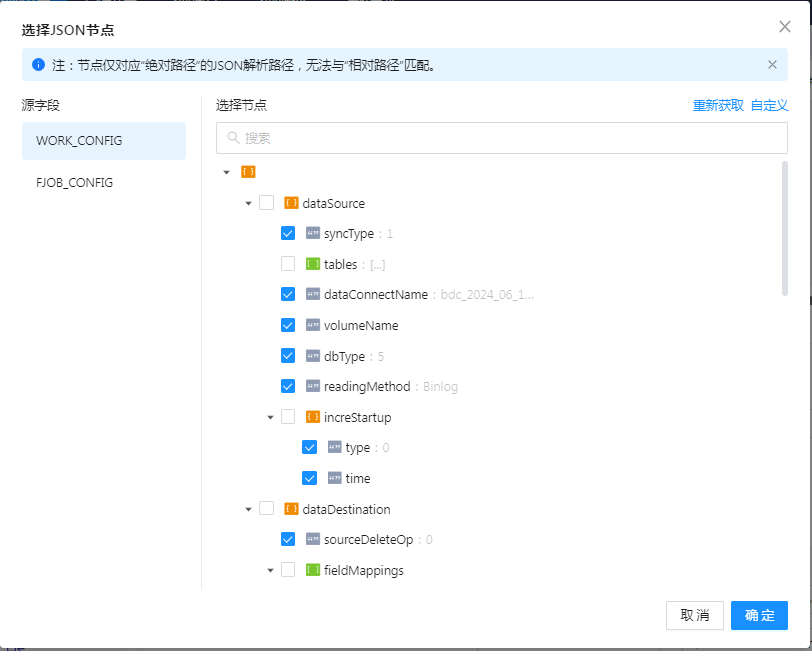Uncheck the readingMethod node checkbox
This screenshot has width=812, height=651.
pos(288,386)
